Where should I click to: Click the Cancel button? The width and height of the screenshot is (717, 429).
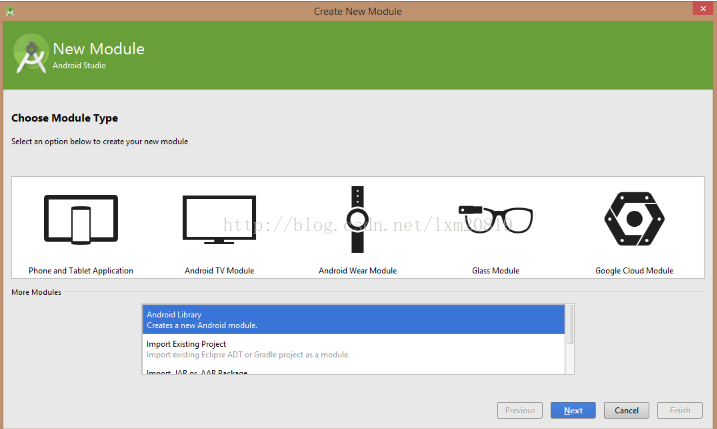click(626, 410)
